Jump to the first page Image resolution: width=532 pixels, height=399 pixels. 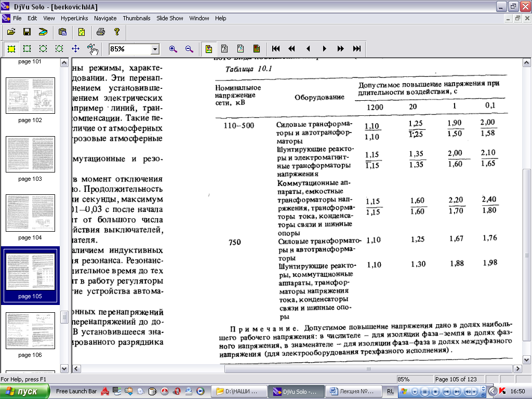[276, 49]
